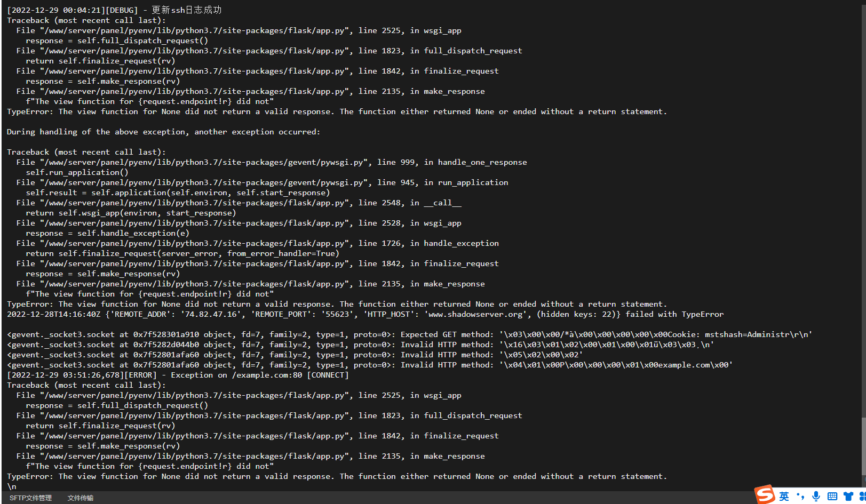Image resolution: width=866 pixels, height=504 pixels.
Task: Click the mstshash=Administr cookie log line
Action: 409,334
